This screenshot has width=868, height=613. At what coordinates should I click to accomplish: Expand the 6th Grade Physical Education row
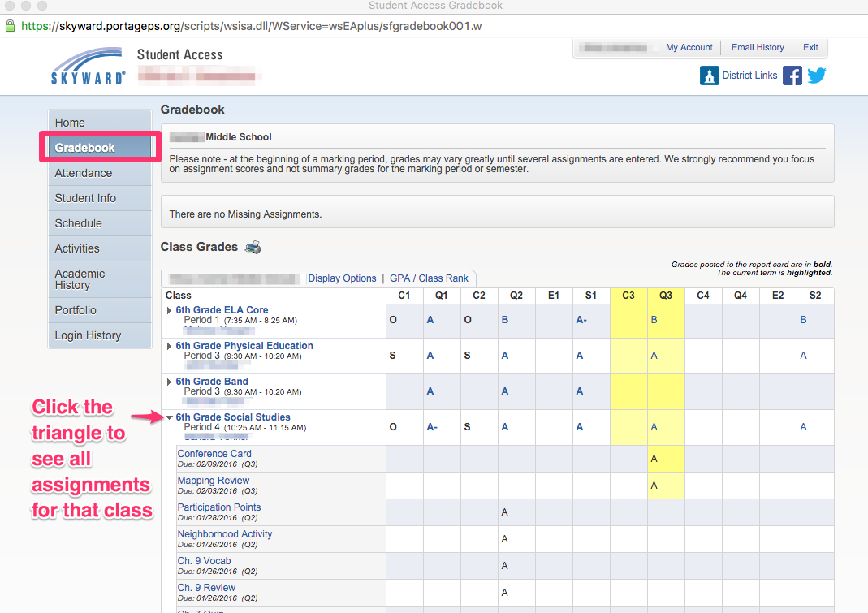point(170,346)
